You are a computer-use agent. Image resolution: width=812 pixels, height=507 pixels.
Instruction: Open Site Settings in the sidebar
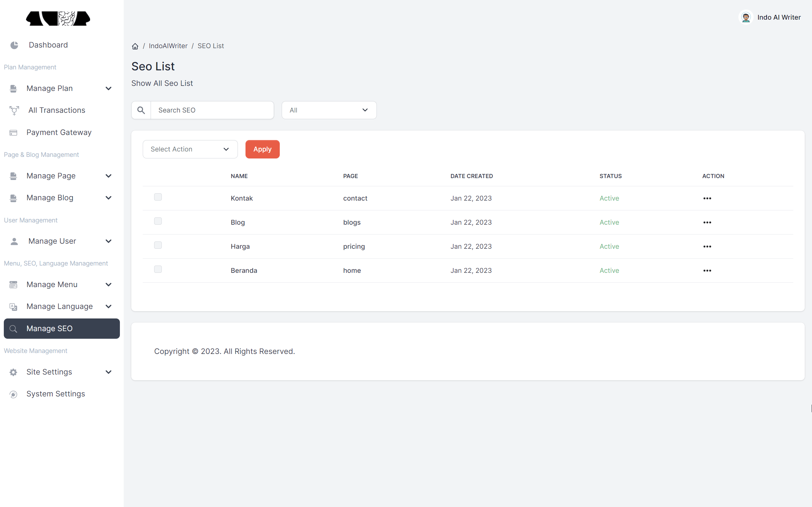point(49,372)
